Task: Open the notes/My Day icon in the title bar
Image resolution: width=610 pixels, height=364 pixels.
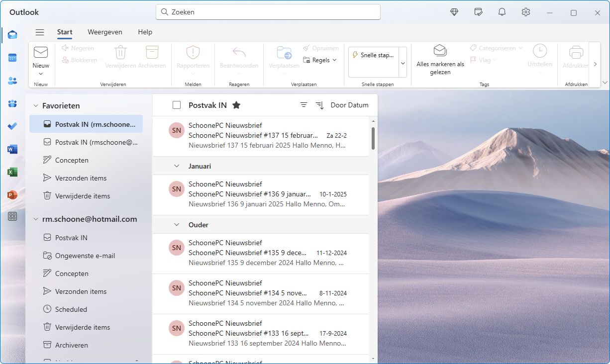Action: pos(478,12)
